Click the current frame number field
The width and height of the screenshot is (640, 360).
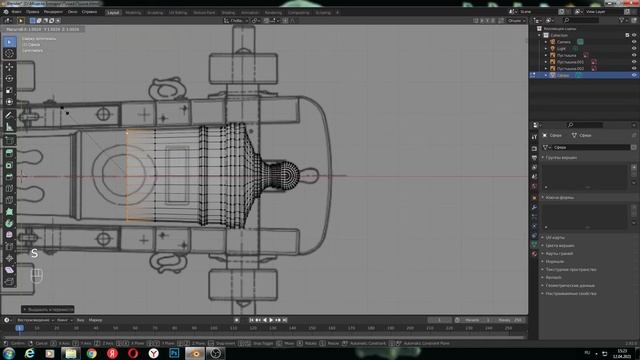440,320
